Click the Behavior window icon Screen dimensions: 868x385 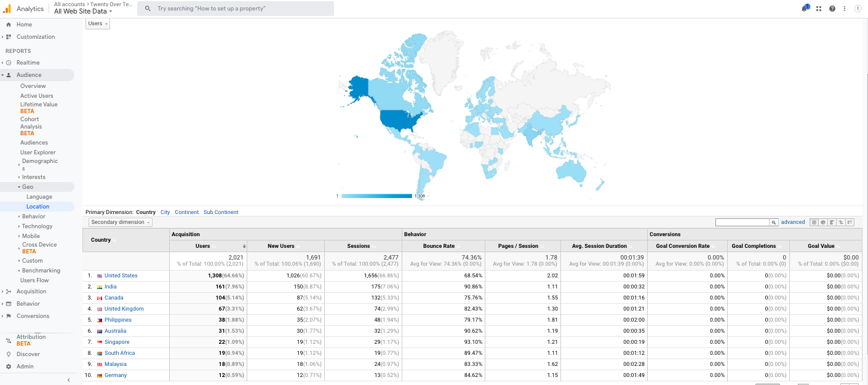tap(9, 304)
